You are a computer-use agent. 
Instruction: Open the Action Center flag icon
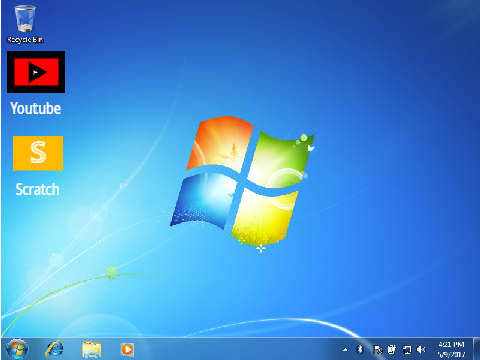pyautogui.click(x=377, y=349)
